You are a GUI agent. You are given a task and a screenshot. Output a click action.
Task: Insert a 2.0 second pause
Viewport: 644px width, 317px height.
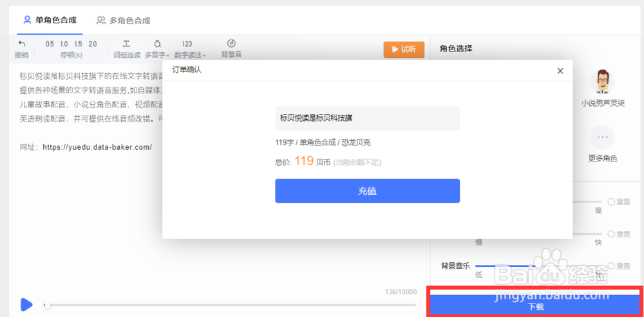92,44
